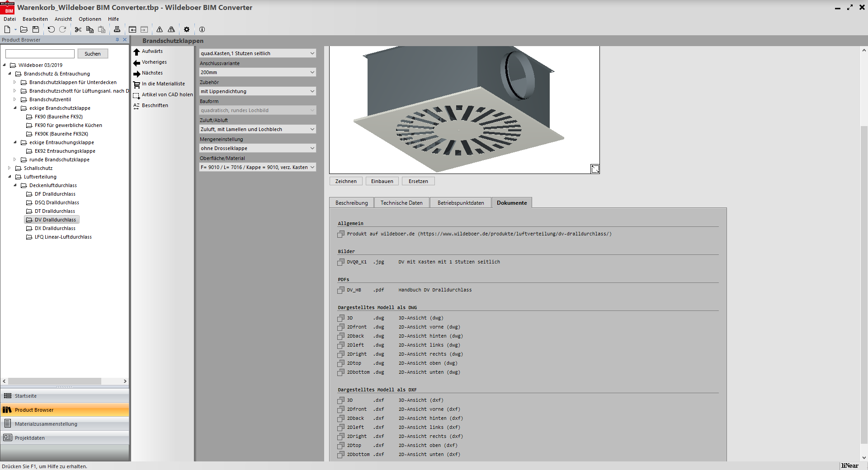Screen dimensions: 868x470
Task: Open Mengeneinstellung ohne Drosselklappe dropdown
Action: click(258, 148)
